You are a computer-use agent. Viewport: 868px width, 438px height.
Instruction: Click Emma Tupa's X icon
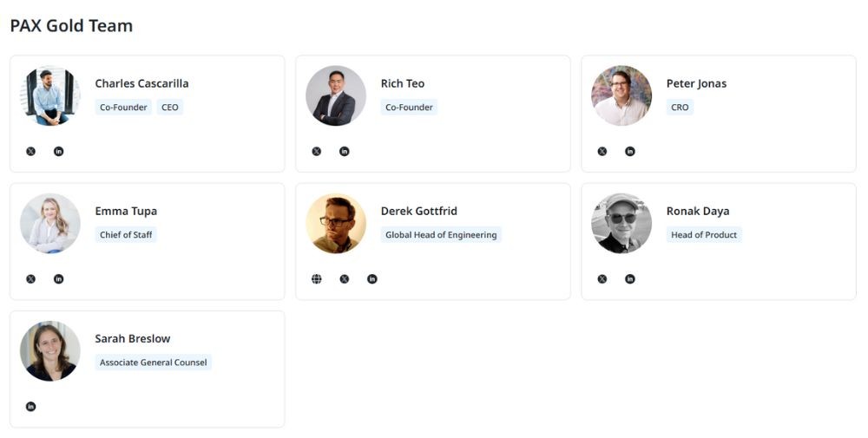coord(31,279)
